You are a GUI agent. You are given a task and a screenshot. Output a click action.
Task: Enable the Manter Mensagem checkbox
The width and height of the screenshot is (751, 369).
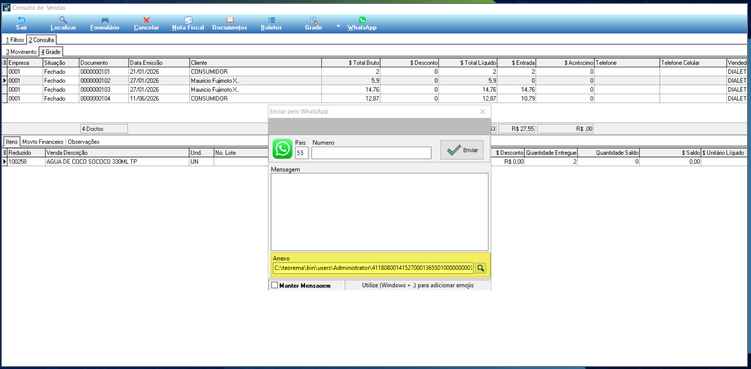point(274,286)
